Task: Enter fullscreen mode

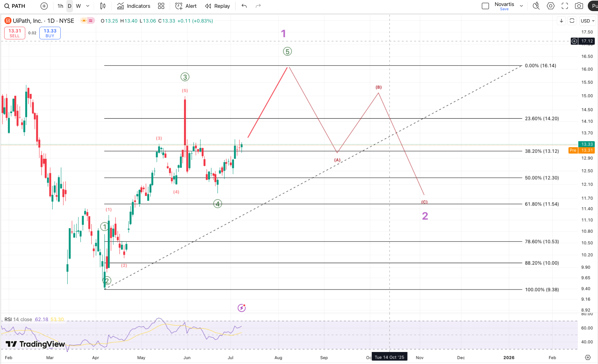Action: point(565,6)
